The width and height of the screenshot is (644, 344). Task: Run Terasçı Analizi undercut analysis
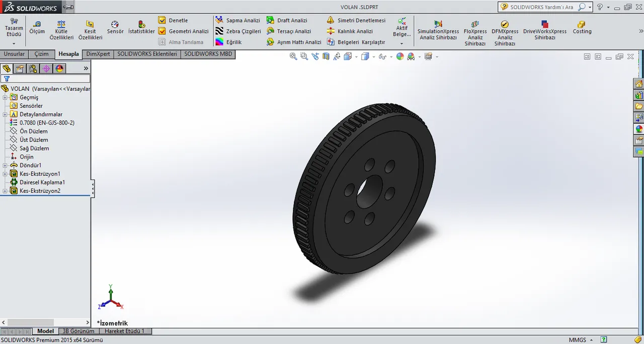pyautogui.click(x=289, y=31)
